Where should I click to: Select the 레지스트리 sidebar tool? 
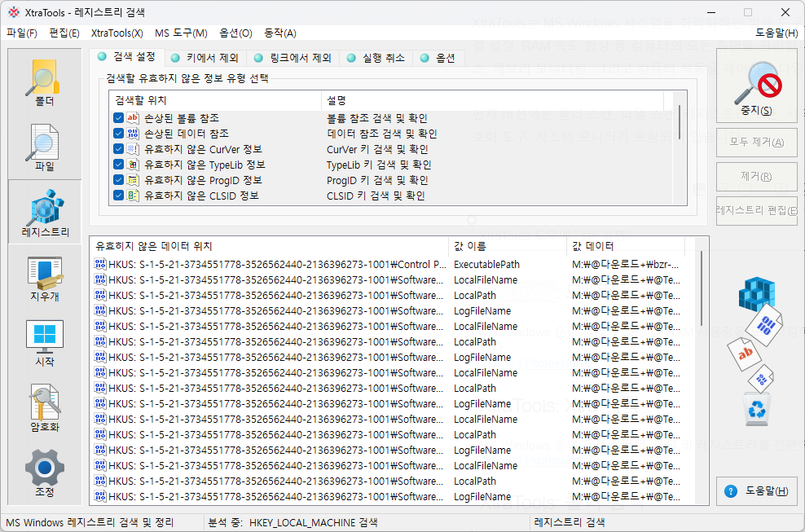pyautogui.click(x=45, y=212)
